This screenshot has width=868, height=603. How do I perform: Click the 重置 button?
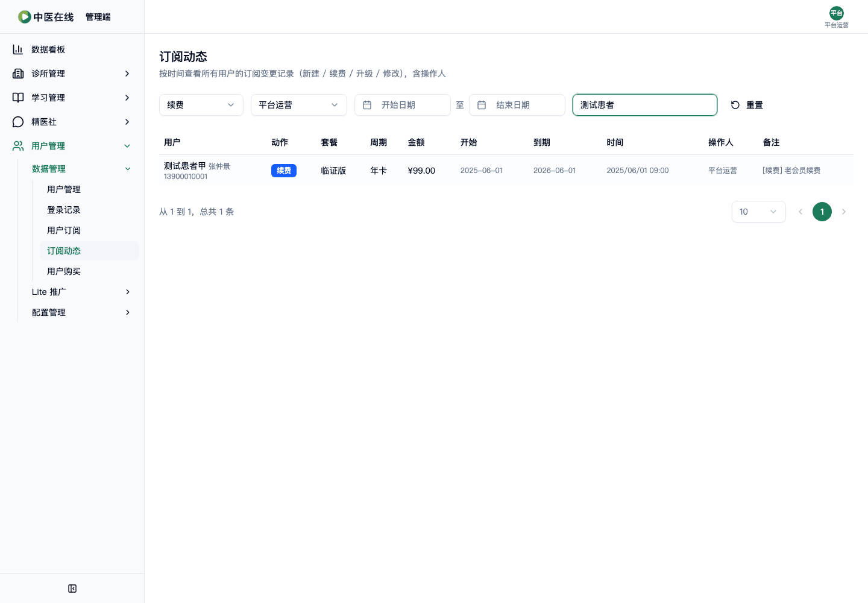pyautogui.click(x=747, y=105)
